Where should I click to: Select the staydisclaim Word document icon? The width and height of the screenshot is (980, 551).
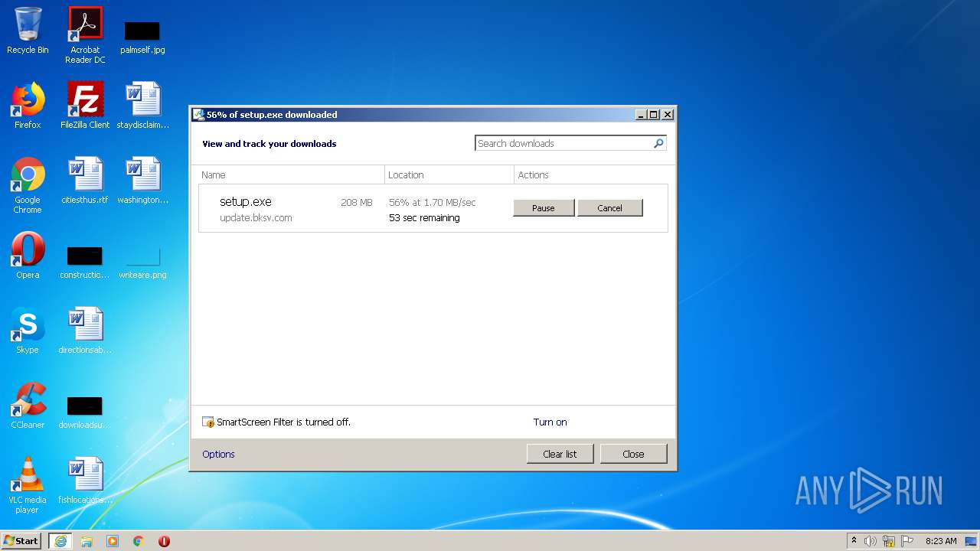(142, 106)
